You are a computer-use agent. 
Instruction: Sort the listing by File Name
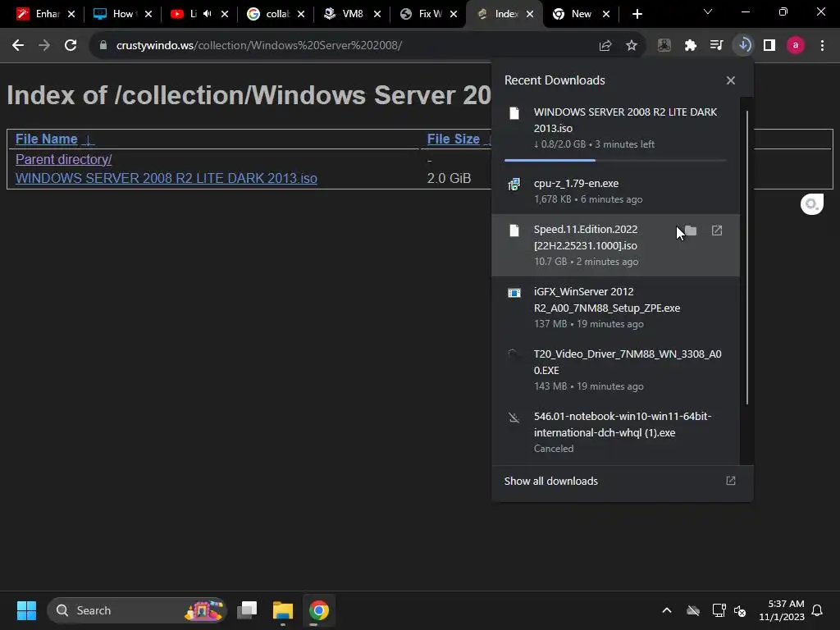point(46,139)
